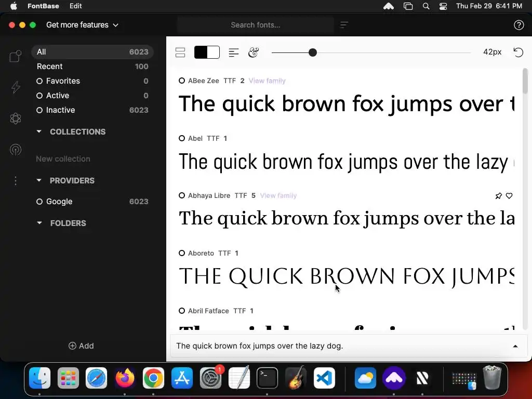Viewport: 532px width, 399px height.
Task: Adjust the font size slider handle
Action: [x=313, y=52]
